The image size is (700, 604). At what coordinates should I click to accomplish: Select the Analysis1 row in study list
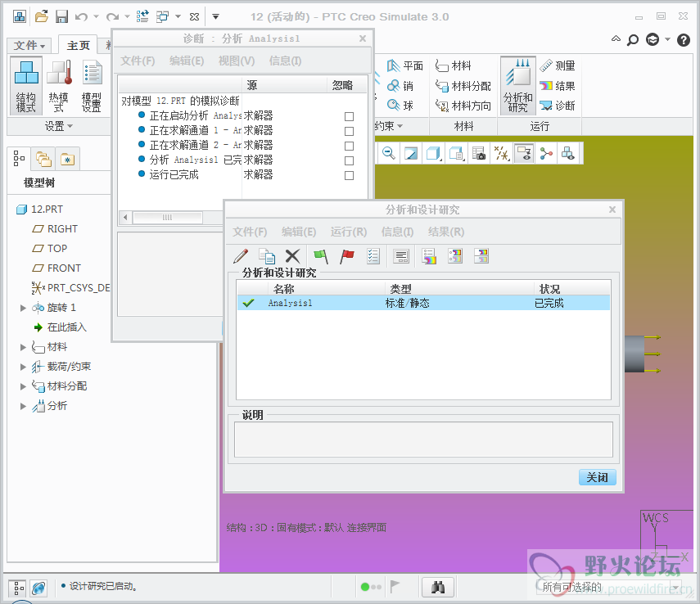tap(423, 303)
